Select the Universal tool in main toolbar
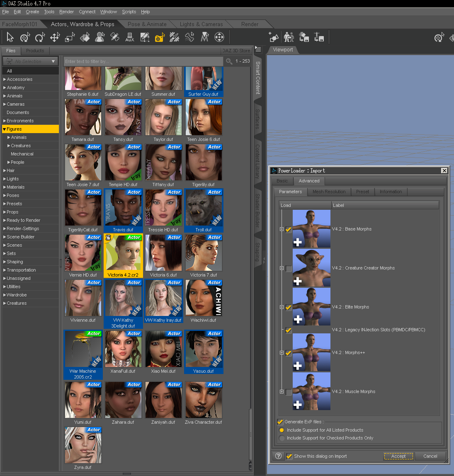 (25, 37)
